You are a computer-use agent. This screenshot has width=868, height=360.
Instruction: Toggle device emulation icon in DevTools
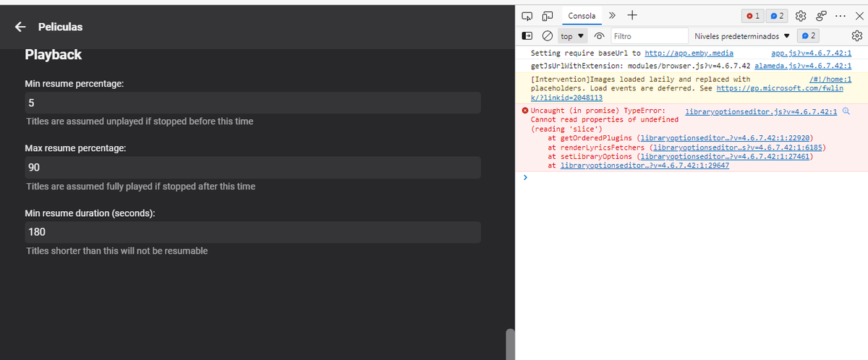[x=547, y=16]
